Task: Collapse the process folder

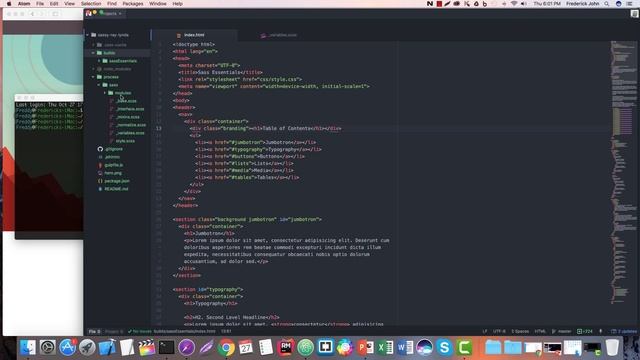Action: pos(93,77)
